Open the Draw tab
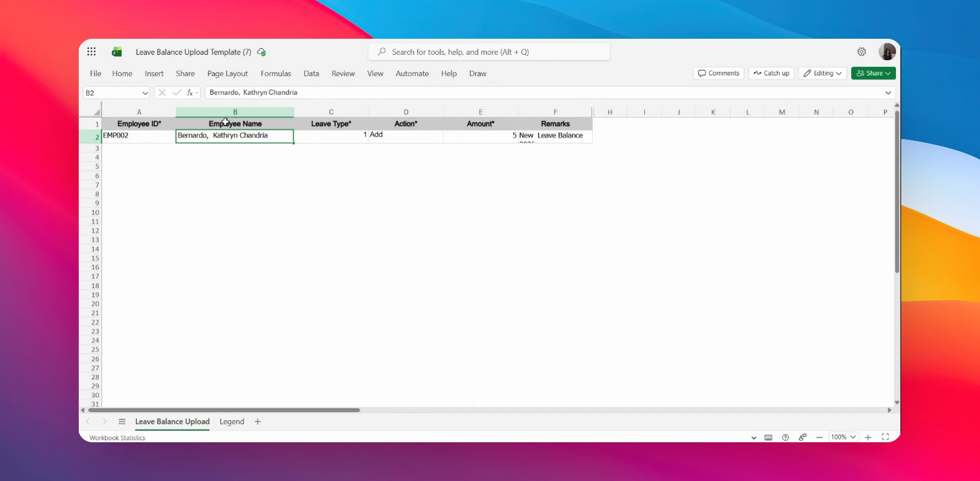The width and height of the screenshot is (980, 481). tap(478, 73)
